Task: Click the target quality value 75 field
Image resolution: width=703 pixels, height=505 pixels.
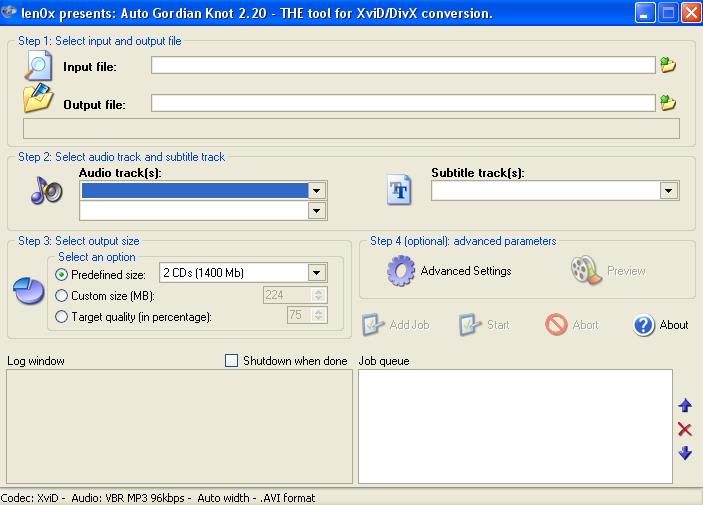Action: tap(299, 315)
